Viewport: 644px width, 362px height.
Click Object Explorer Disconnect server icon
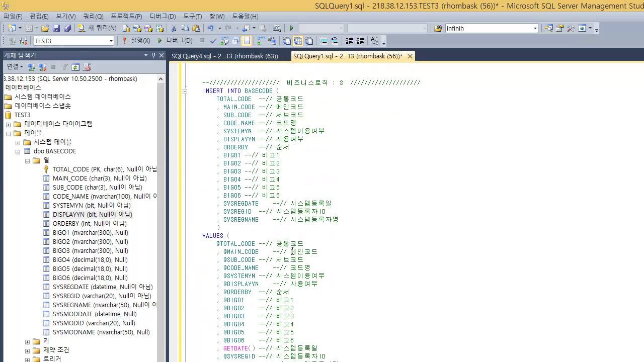(42, 67)
